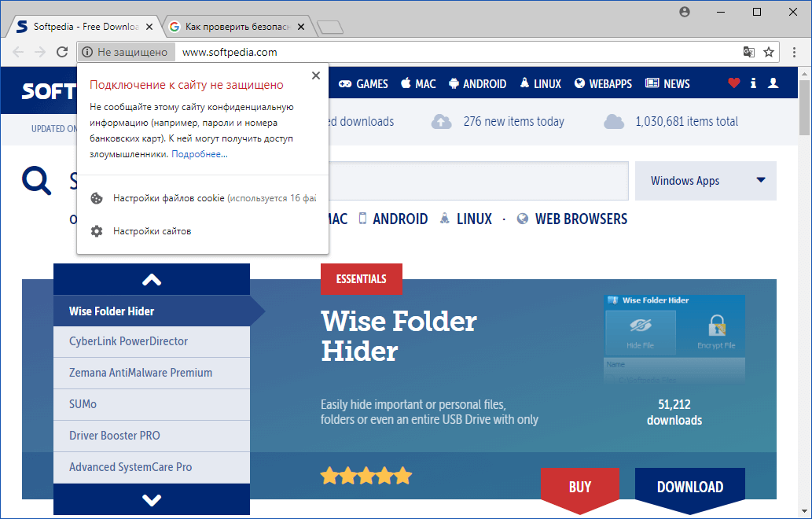This screenshot has width=812, height=519.
Task: Click the WEB BROWSERS category link
Action: [572, 219]
